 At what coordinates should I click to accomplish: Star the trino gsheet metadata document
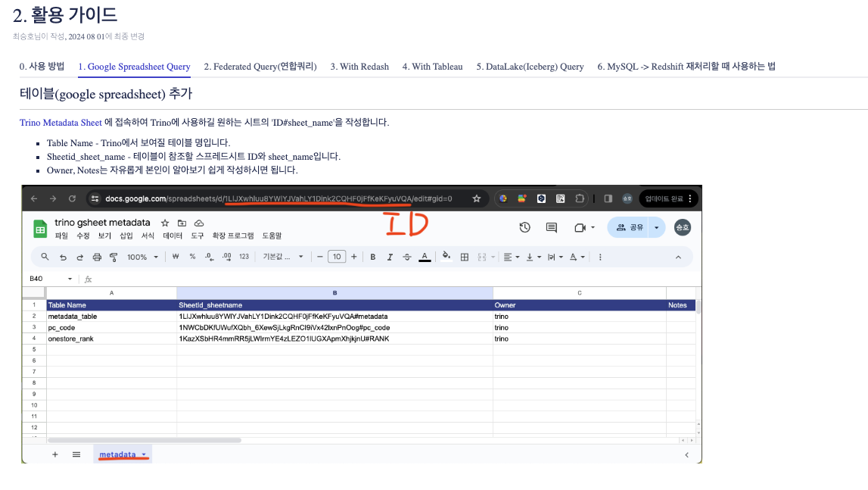click(x=165, y=223)
